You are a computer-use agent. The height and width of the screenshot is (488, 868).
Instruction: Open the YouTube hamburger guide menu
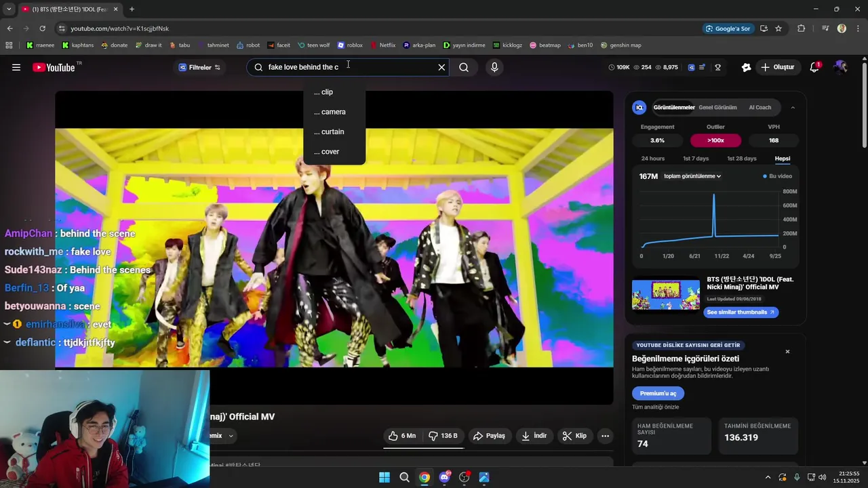[16, 67]
